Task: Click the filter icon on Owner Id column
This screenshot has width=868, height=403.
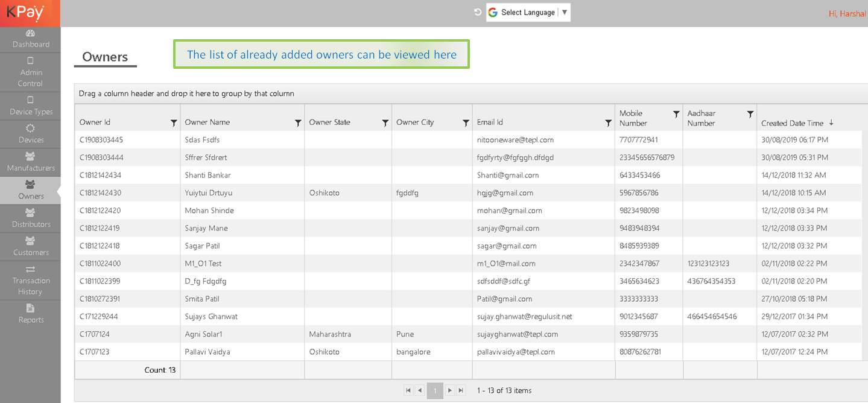Action: click(x=174, y=123)
